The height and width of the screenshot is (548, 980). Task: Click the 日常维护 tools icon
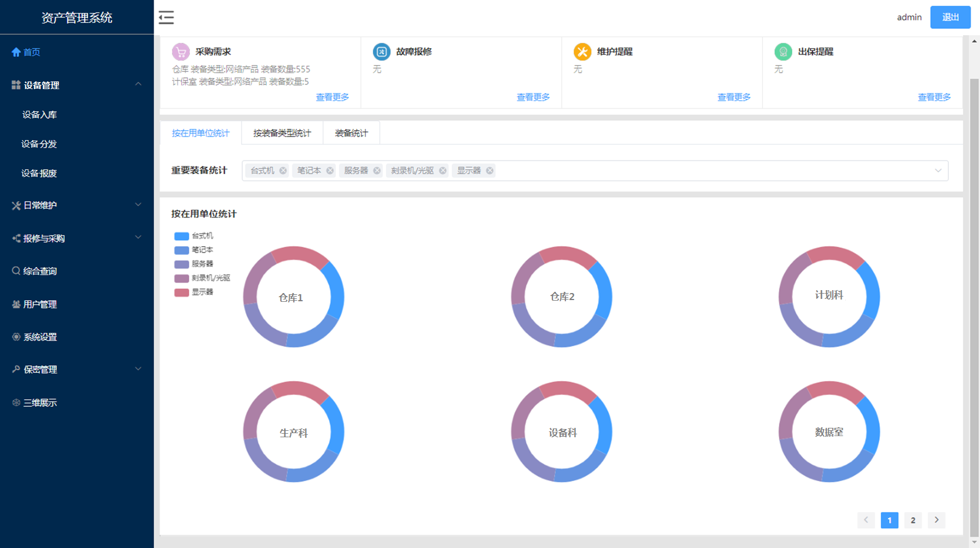point(16,205)
